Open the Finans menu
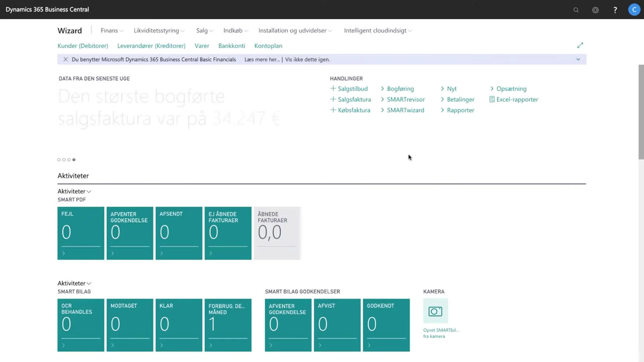 point(112,31)
